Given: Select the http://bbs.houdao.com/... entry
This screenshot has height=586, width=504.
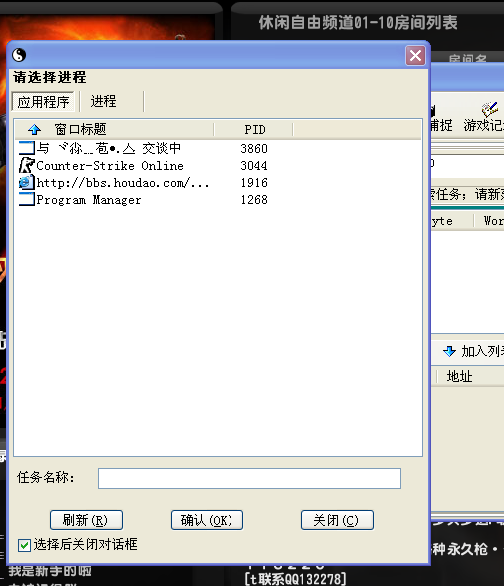Looking at the screenshot, I should point(123,183).
